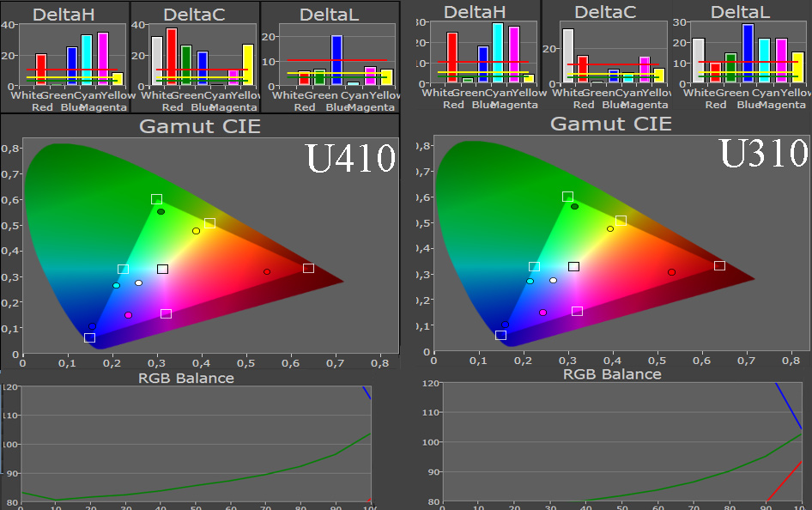Click the U410 measured blue point
Image resolution: width=812 pixels, height=510 pixels.
point(92,326)
